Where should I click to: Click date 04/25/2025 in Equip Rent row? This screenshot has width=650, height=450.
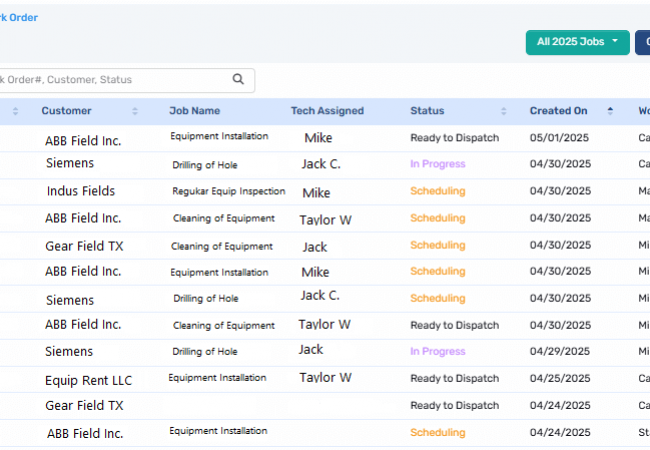pos(560,378)
